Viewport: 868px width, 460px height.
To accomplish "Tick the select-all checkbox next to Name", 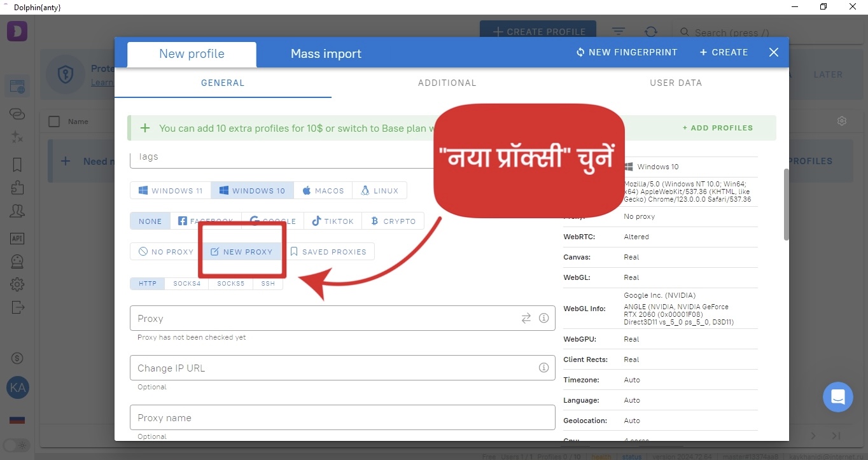I will point(54,122).
